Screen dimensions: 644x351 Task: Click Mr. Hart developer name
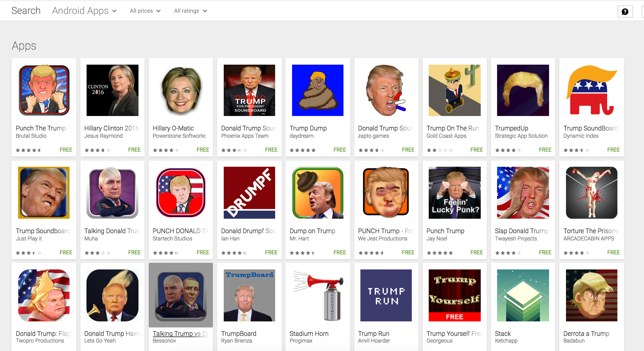click(x=299, y=239)
